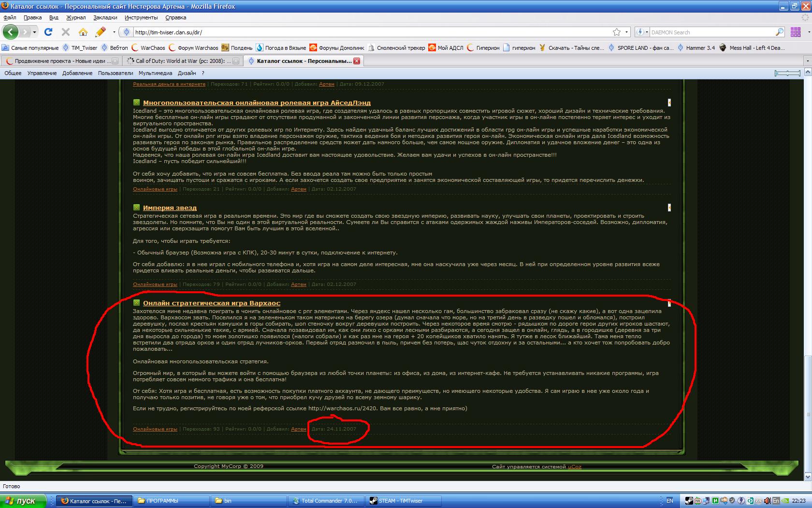The image size is (812, 508).
Task: Open the Инструменты menu
Action: pos(141,17)
